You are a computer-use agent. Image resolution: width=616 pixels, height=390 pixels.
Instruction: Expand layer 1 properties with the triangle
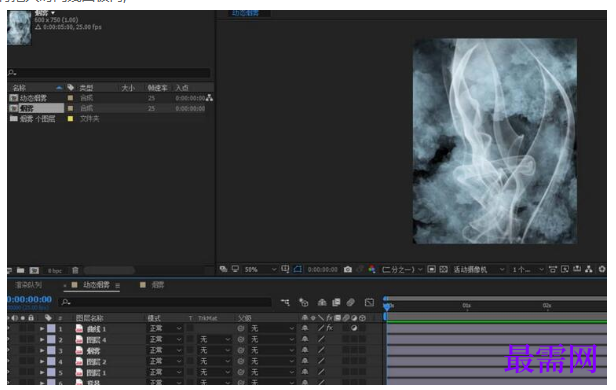pyautogui.click(x=42, y=328)
